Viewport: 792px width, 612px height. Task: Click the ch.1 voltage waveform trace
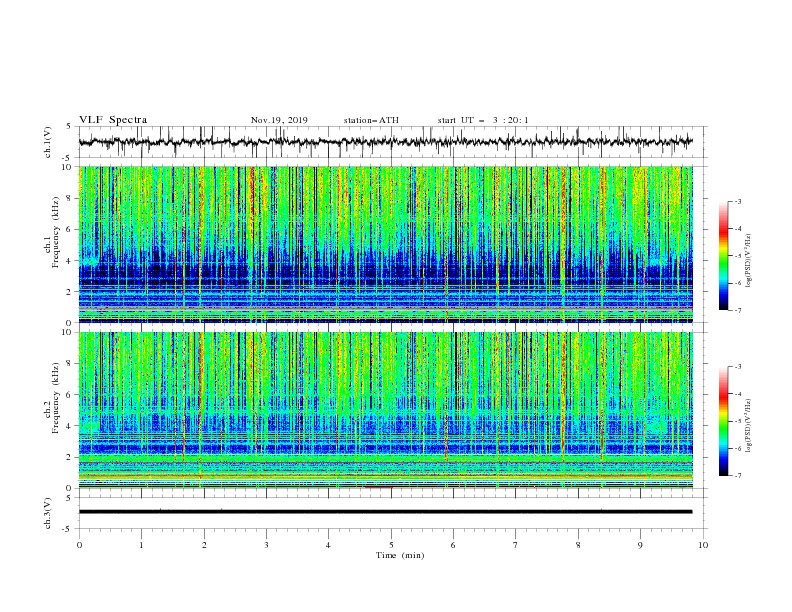tap(385, 142)
